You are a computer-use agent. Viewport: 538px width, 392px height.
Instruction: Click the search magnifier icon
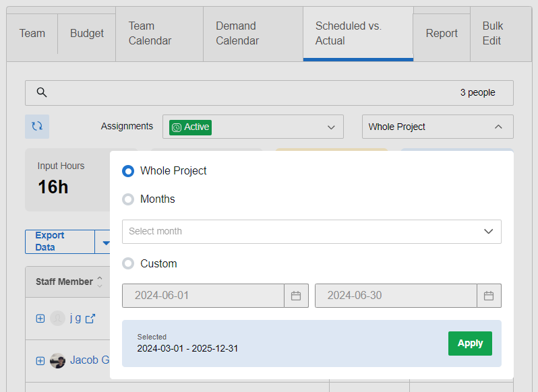(x=42, y=93)
